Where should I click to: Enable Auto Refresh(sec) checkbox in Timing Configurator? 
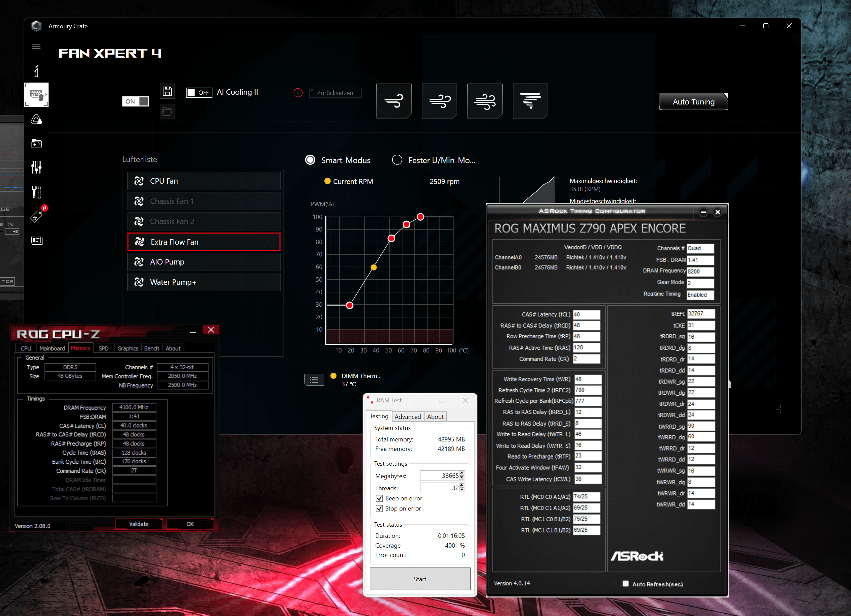(x=625, y=584)
